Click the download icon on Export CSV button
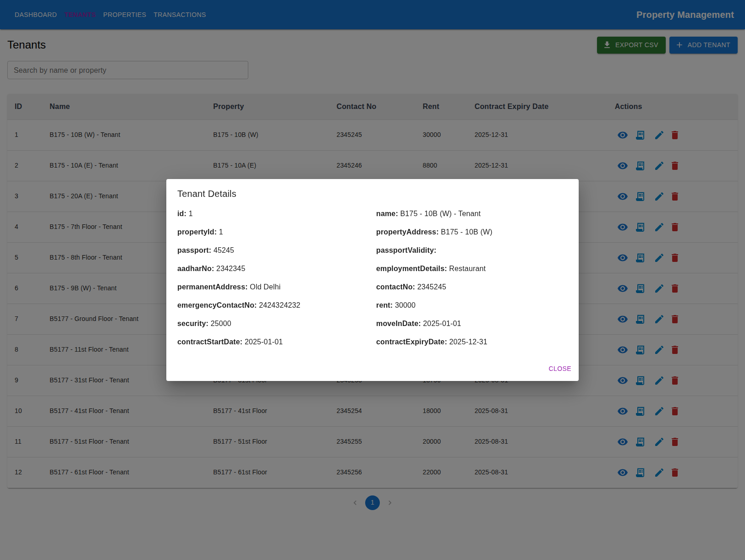745x560 pixels. pos(607,45)
